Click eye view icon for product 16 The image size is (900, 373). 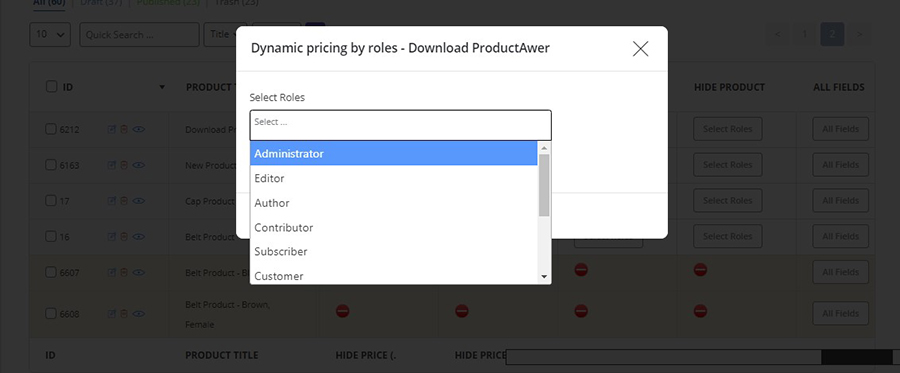[x=138, y=236]
